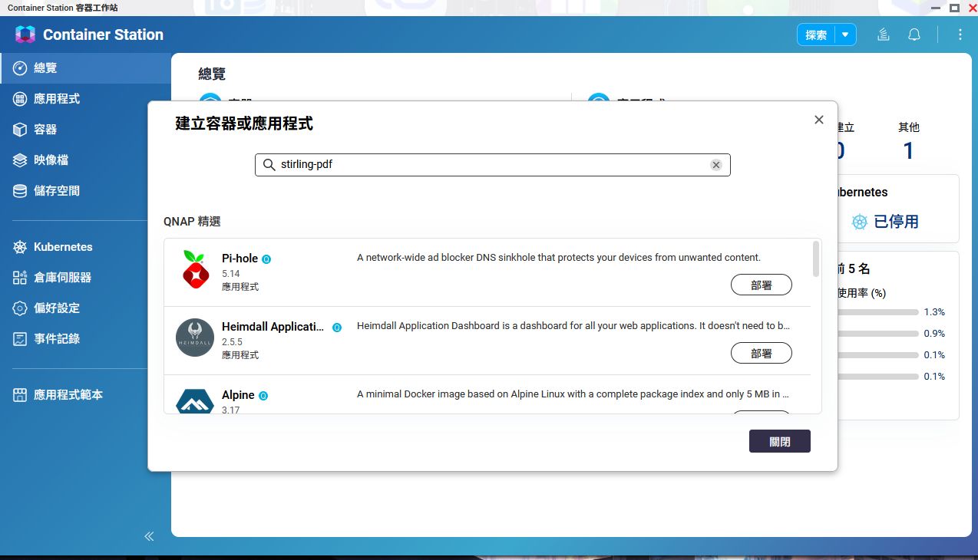The image size is (978, 560).
Task: Click the Container Station logo icon
Action: coord(25,35)
